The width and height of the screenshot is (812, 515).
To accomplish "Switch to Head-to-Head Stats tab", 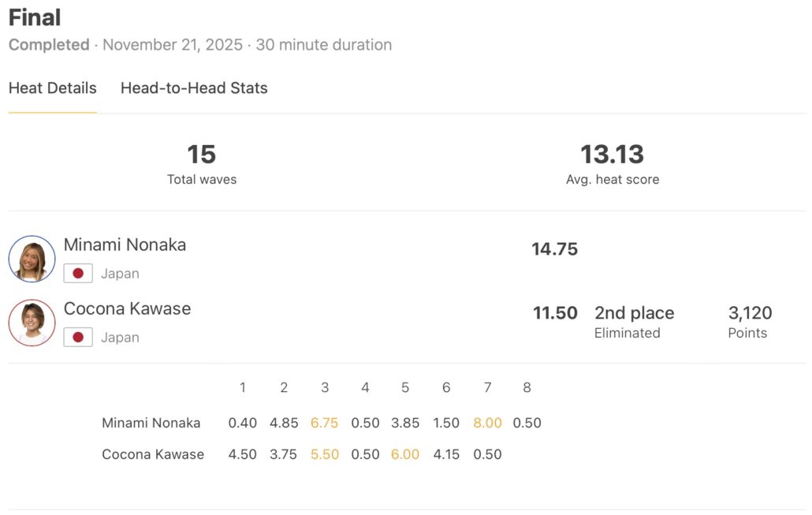I will pos(194,88).
